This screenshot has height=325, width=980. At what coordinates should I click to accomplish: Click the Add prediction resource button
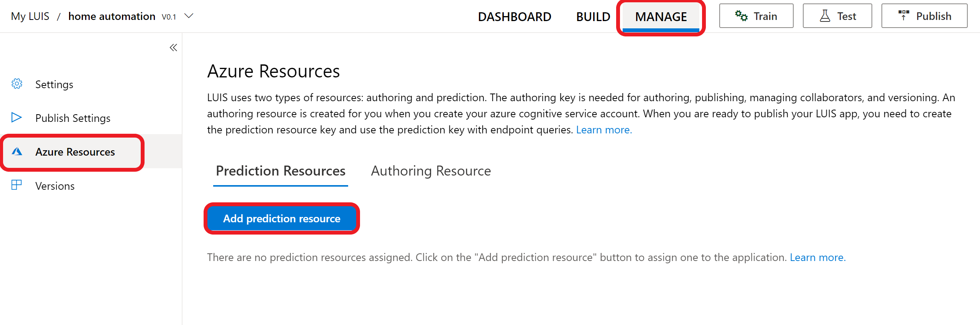click(x=282, y=218)
